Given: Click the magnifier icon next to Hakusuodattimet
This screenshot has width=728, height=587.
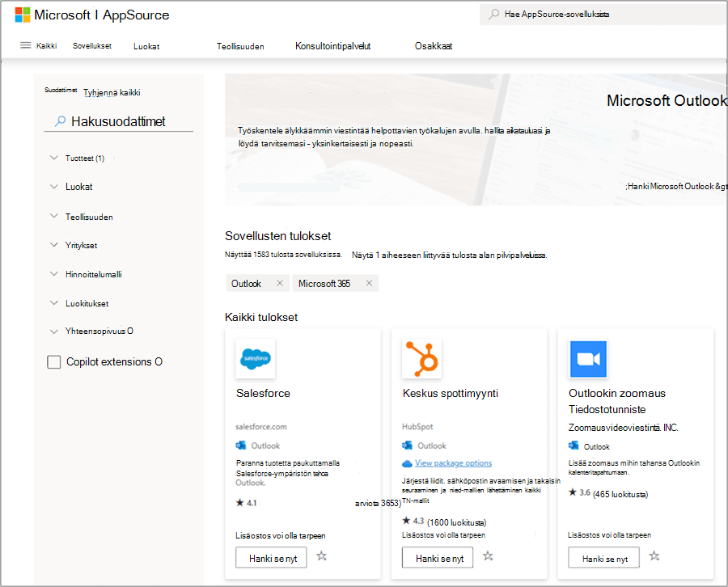Looking at the screenshot, I should (x=61, y=121).
